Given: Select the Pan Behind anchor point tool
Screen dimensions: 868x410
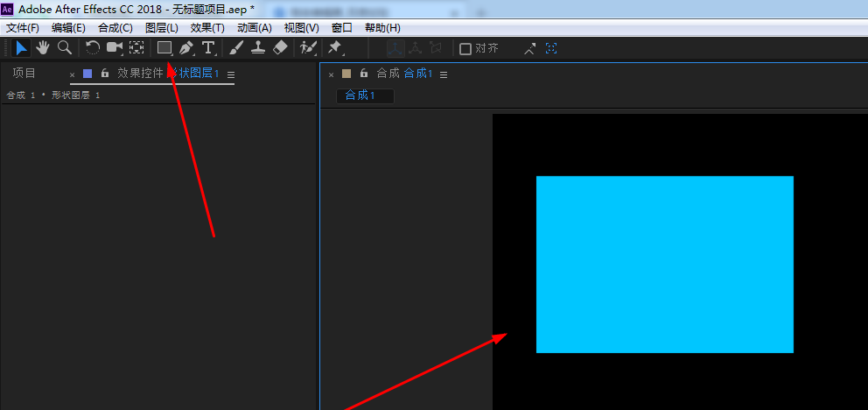Looking at the screenshot, I should [x=136, y=48].
